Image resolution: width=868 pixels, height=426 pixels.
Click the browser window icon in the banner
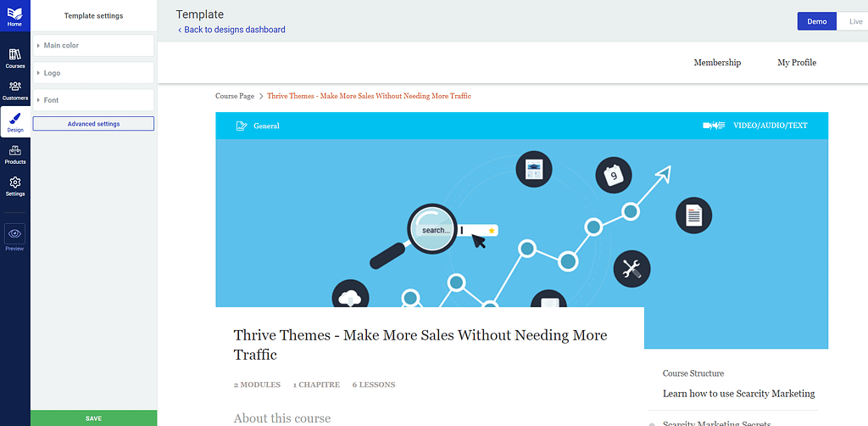pos(534,169)
